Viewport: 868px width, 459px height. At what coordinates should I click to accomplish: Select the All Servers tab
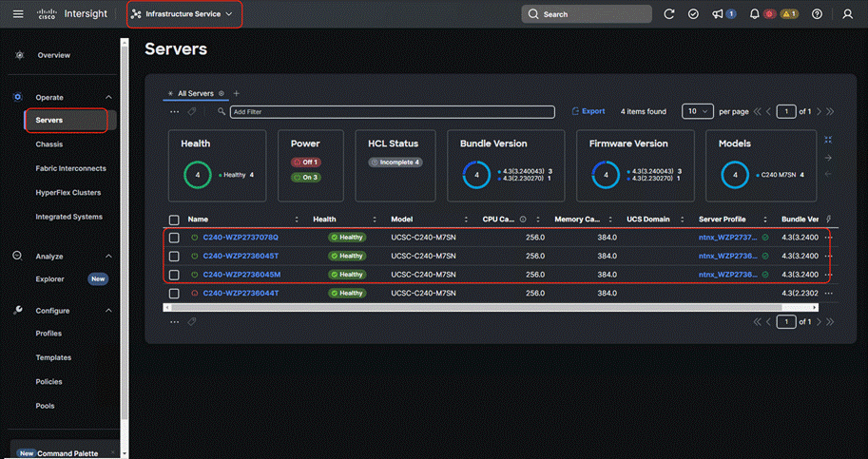pos(196,93)
